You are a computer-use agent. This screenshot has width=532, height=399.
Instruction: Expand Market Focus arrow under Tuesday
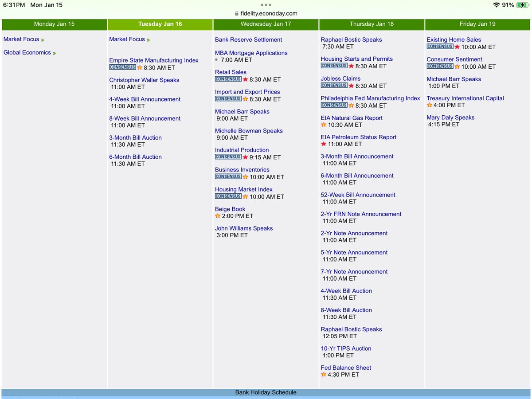click(149, 40)
